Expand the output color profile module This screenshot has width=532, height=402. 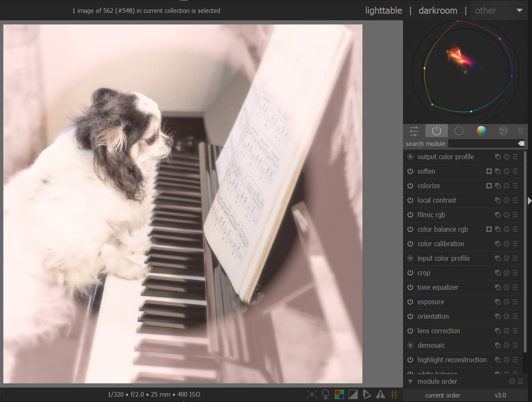pyautogui.click(x=446, y=156)
